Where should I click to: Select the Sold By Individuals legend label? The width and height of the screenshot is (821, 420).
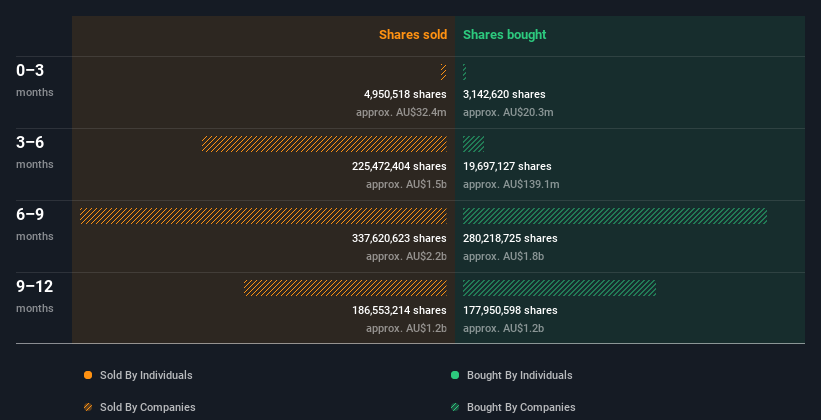point(146,375)
